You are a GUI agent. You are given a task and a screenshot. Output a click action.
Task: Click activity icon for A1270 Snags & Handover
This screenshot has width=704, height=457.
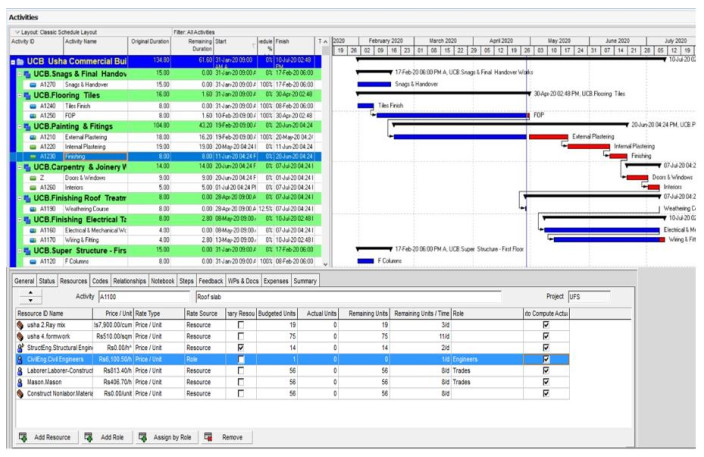tap(34, 84)
